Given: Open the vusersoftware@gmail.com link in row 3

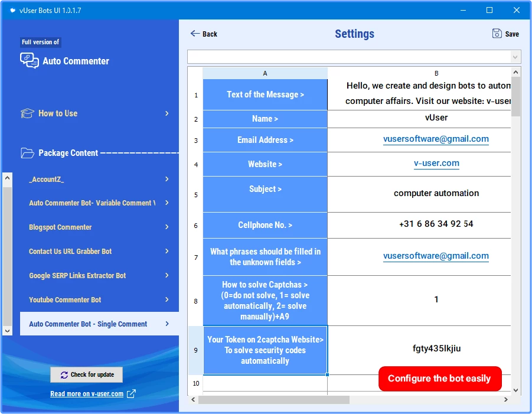Looking at the screenshot, I should (x=436, y=139).
